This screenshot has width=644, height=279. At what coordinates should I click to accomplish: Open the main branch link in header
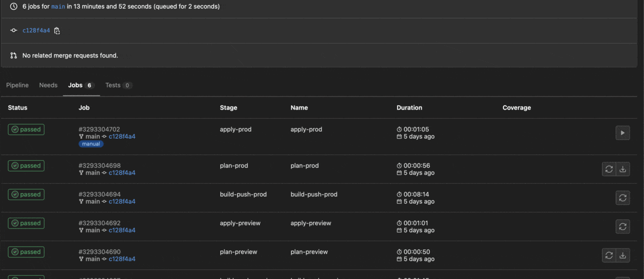coord(58,6)
